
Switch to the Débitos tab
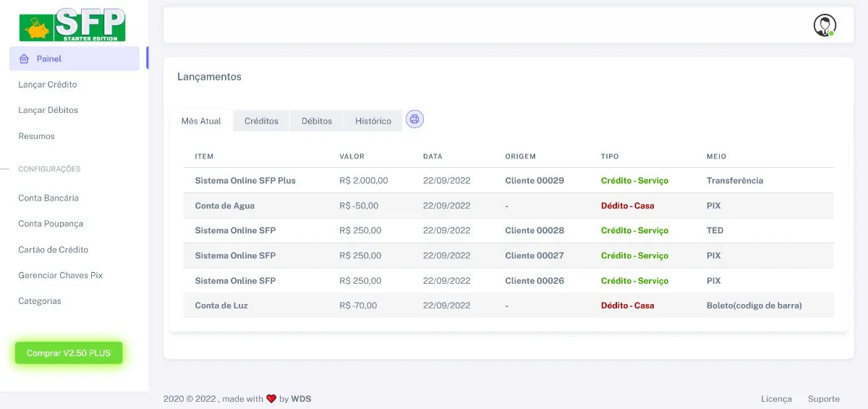pyautogui.click(x=317, y=121)
